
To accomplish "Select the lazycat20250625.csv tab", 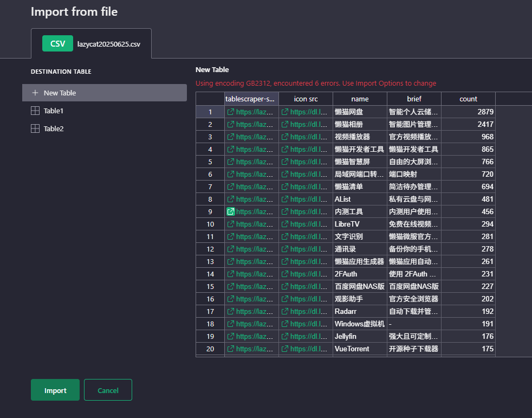I will tap(91, 43).
